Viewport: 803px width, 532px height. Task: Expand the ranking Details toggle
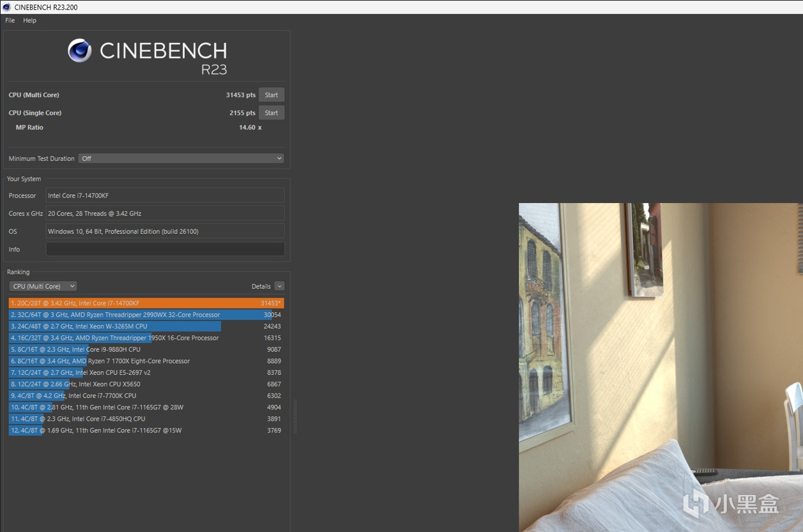click(279, 286)
